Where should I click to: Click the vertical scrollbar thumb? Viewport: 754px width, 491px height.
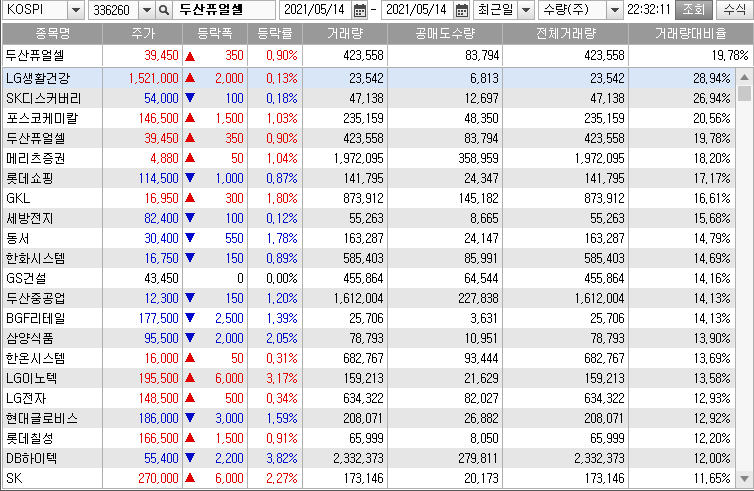744,93
